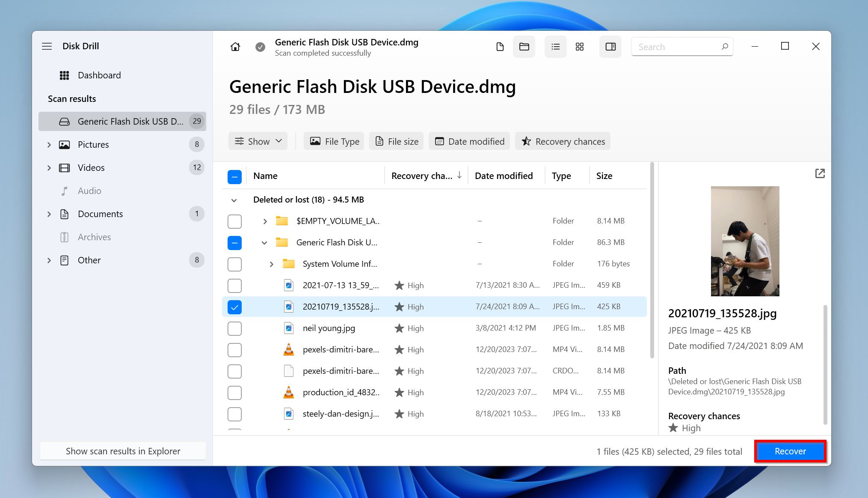Select the grid view icon
This screenshot has height=498, width=868.
(x=579, y=47)
